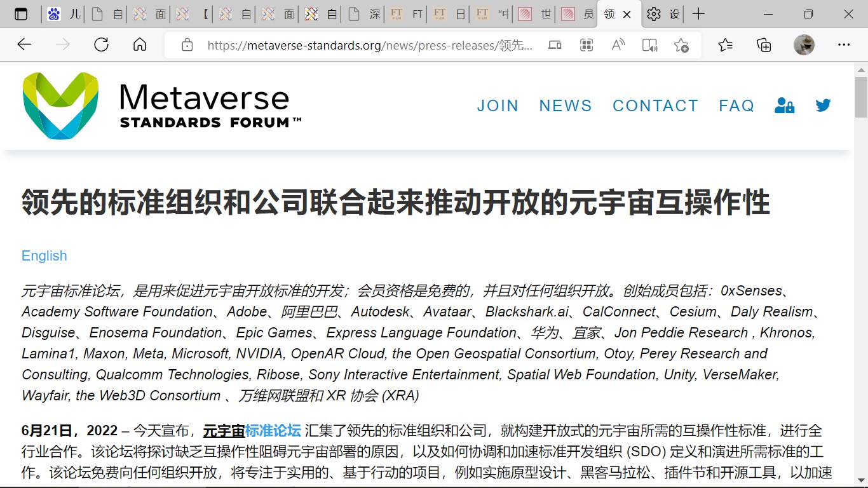The height and width of the screenshot is (488, 868).
Task: Open immersive reader or translate icon
Action: (x=649, y=45)
